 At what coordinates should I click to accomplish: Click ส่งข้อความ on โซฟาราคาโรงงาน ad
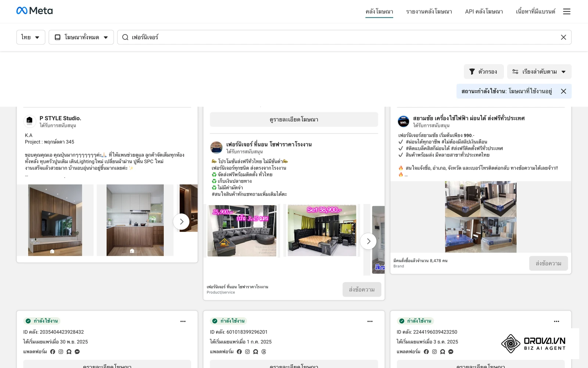click(362, 290)
